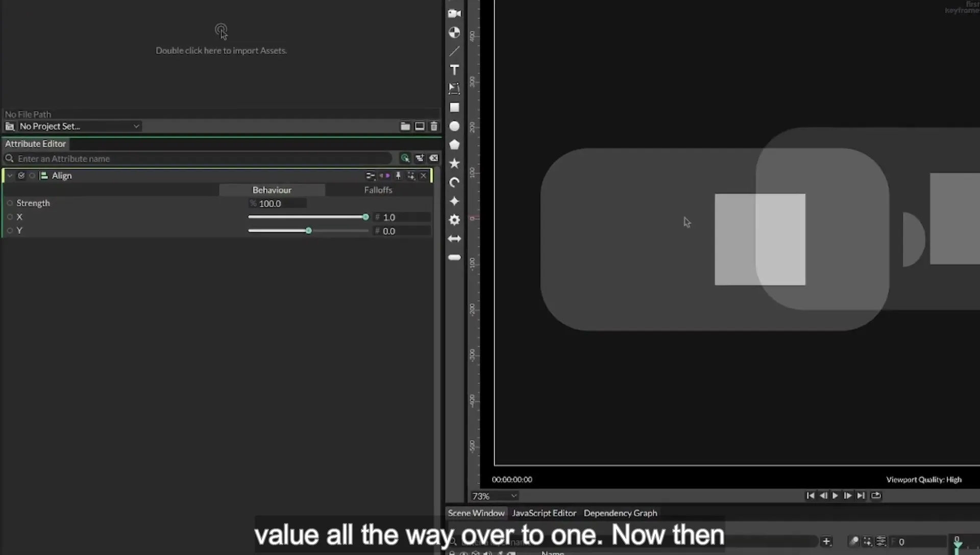Collapse the Align attribute section
Image resolution: width=980 pixels, height=555 pixels.
click(10, 175)
